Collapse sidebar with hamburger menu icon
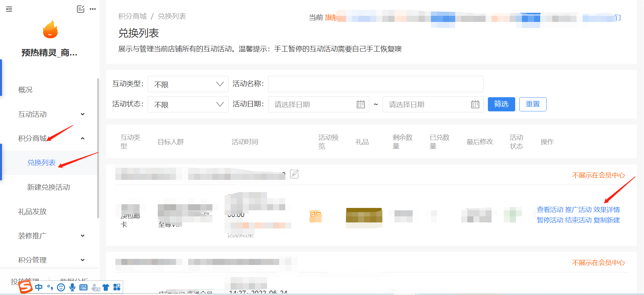This screenshot has height=295, width=644. click(x=9, y=9)
